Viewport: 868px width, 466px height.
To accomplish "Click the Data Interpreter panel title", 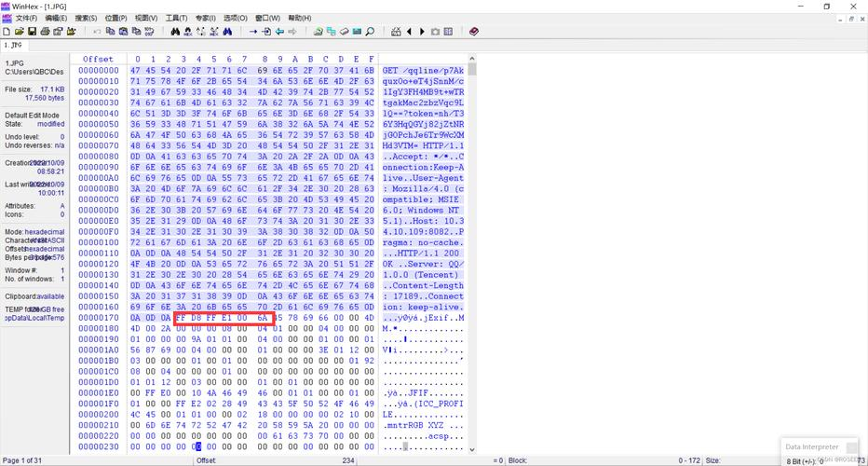I will click(811, 446).
